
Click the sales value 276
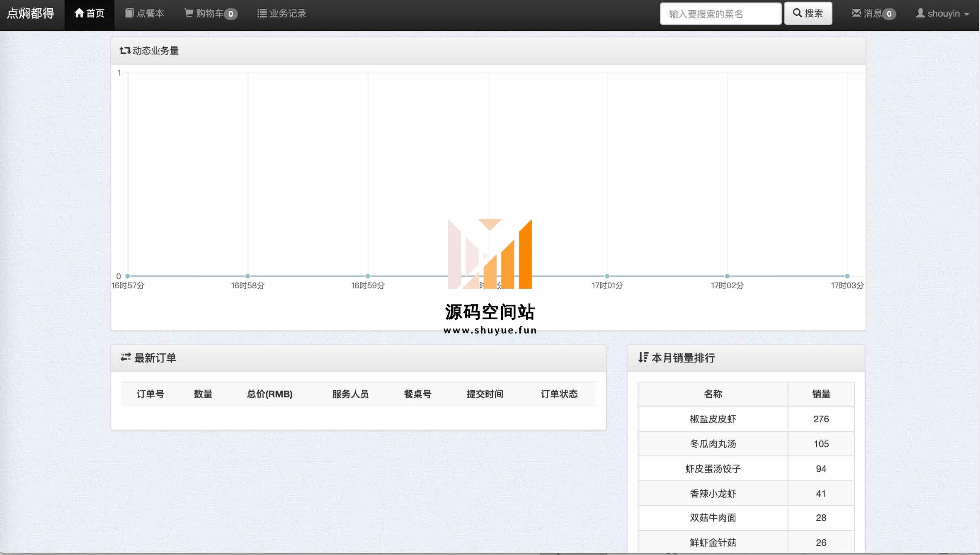(x=821, y=419)
